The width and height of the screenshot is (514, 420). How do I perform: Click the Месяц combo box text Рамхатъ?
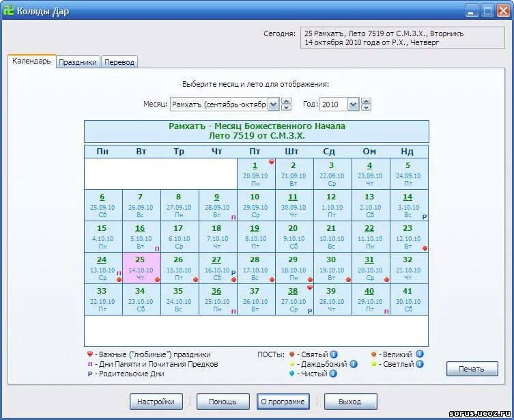(219, 104)
